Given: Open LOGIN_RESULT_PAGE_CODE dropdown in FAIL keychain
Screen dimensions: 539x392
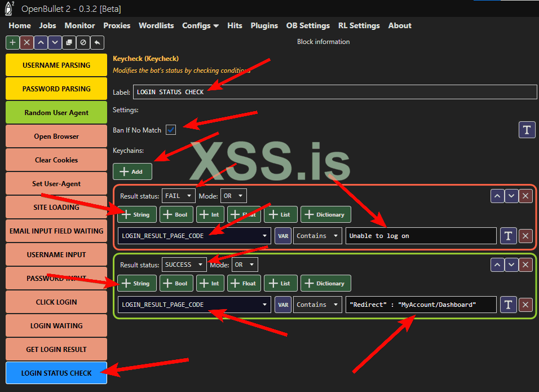Looking at the screenshot, I should pyautogui.click(x=194, y=236).
